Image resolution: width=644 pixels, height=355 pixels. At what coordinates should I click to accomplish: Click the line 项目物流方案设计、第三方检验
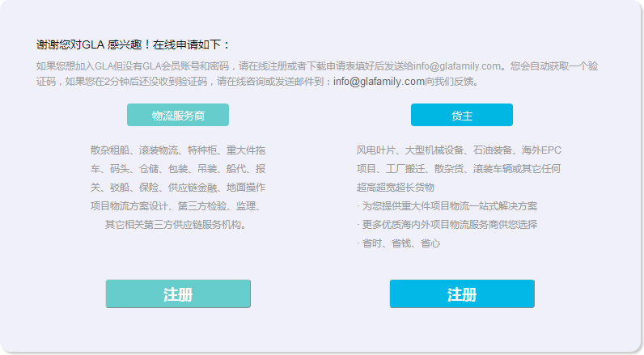[x=178, y=206]
